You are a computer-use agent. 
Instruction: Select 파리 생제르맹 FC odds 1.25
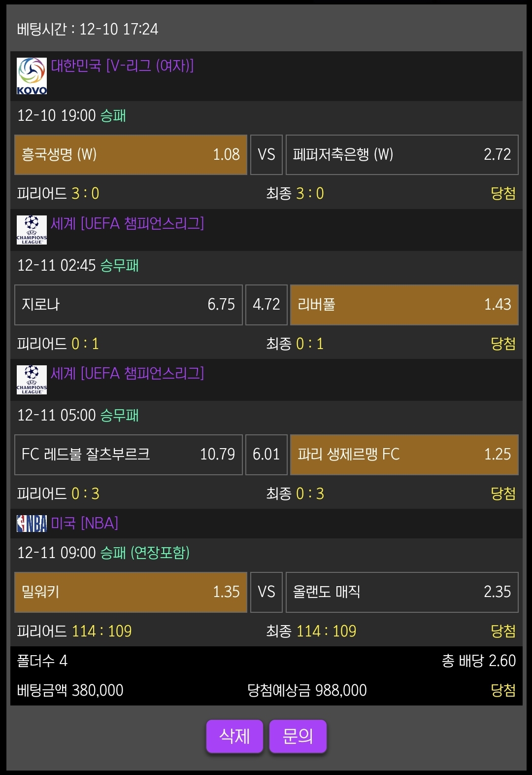[404, 455]
